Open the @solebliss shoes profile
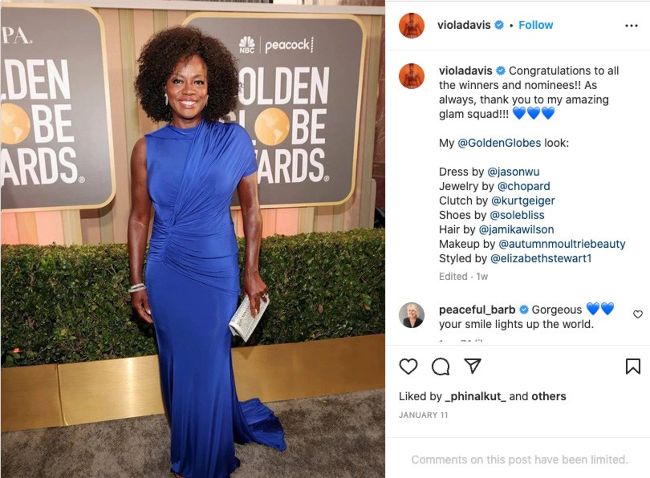 pyautogui.click(x=517, y=215)
